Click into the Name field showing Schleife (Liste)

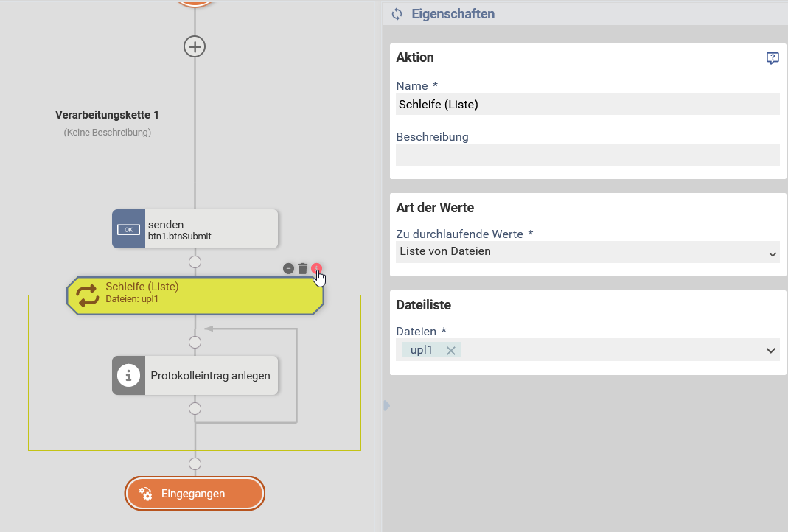click(x=587, y=104)
